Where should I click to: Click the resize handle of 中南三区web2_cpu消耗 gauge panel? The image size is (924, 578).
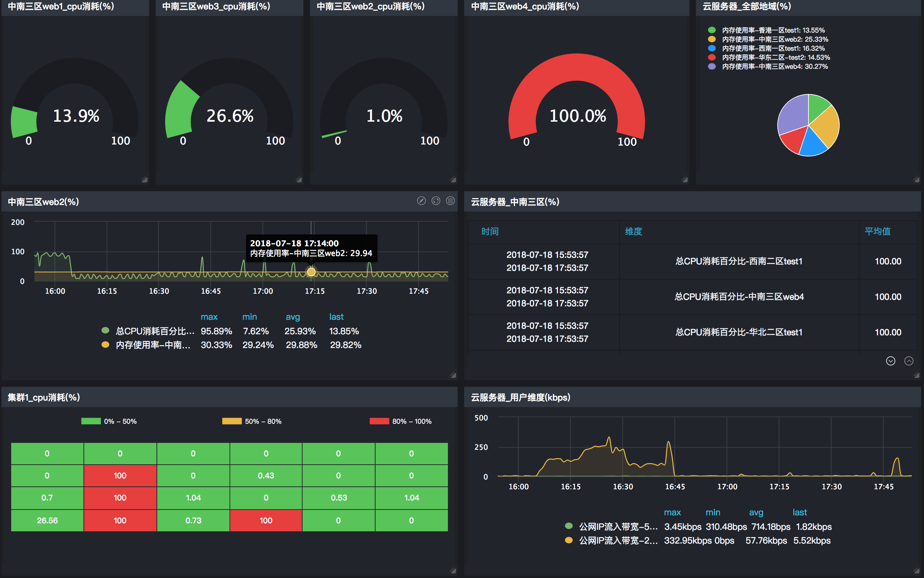click(453, 179)
